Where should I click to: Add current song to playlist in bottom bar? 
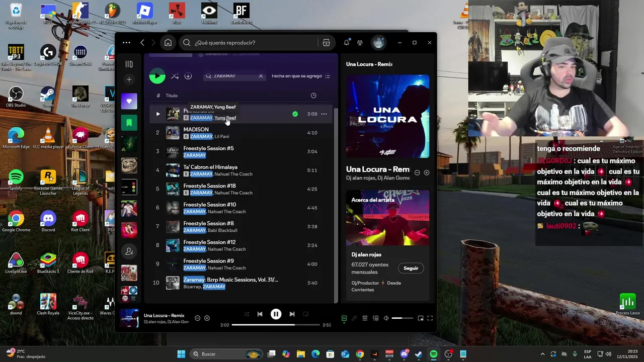pyautogui.click(x=207, y=318)
